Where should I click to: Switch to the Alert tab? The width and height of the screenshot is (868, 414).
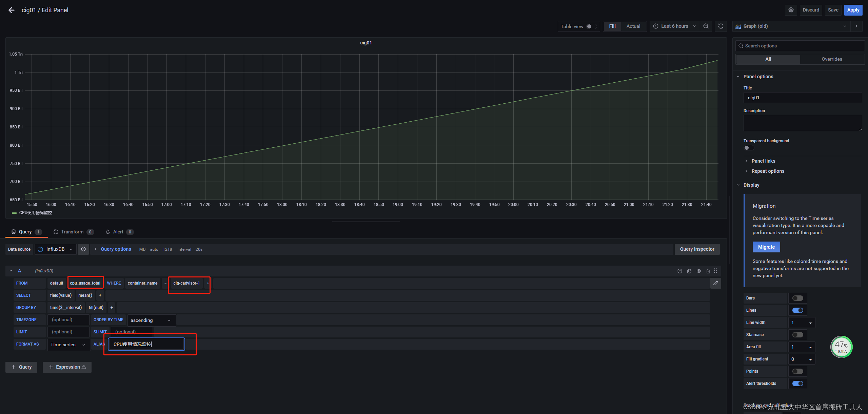pyautogui.click(x=119, y=232)
